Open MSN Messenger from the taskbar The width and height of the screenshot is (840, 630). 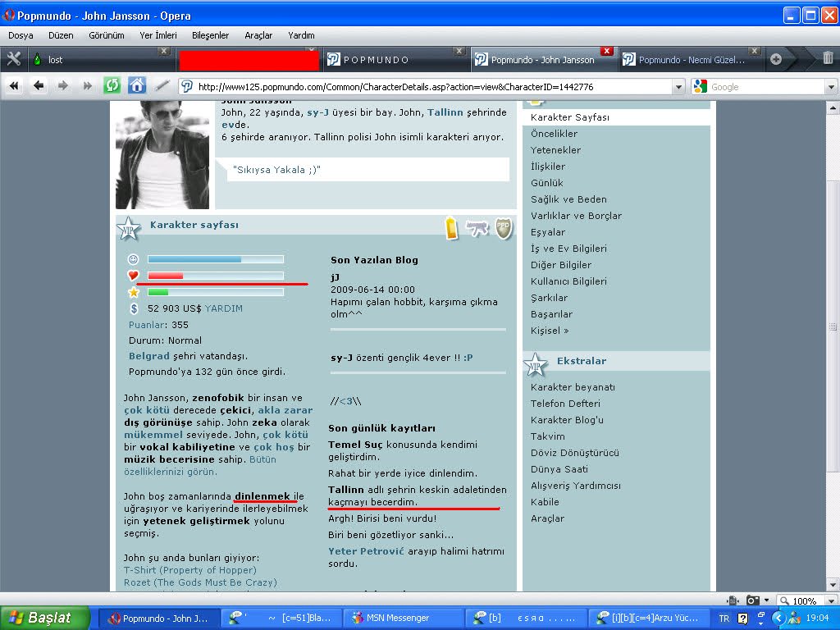click(x=402, y=619)
